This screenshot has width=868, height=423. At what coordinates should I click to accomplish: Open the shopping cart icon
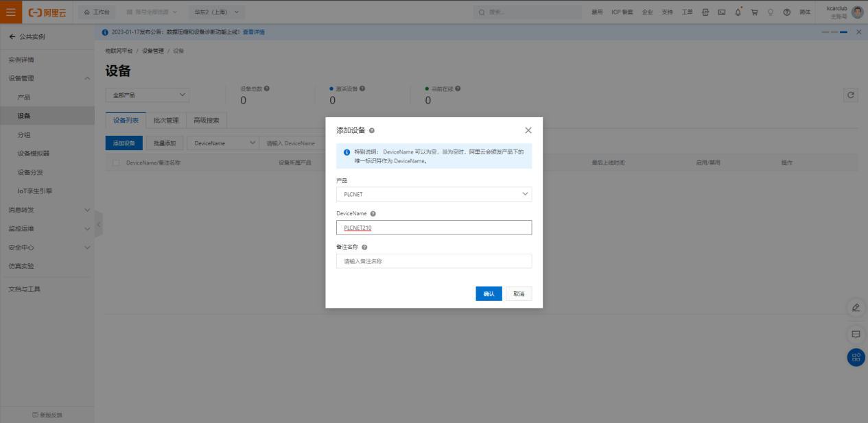pos(754,12)
